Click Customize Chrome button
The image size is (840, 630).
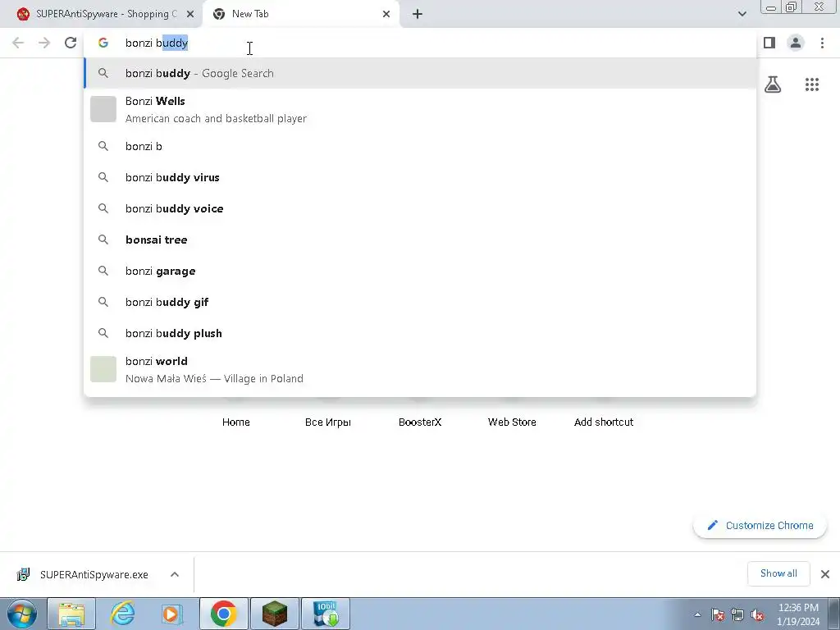pyautogui.click(x=760, y=526)
